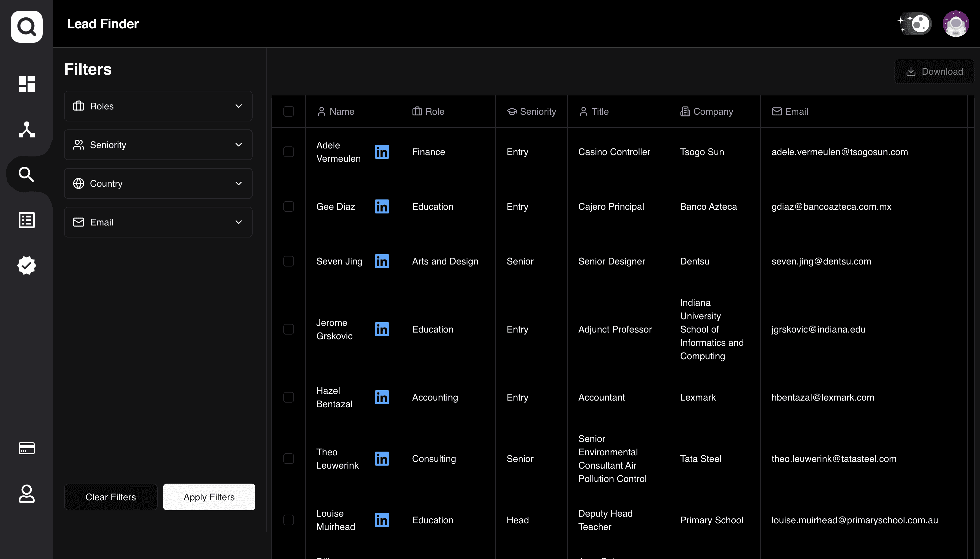Check the box for Gee Diaz
Screen dimensions: 980x559
[x=289, y=206]
